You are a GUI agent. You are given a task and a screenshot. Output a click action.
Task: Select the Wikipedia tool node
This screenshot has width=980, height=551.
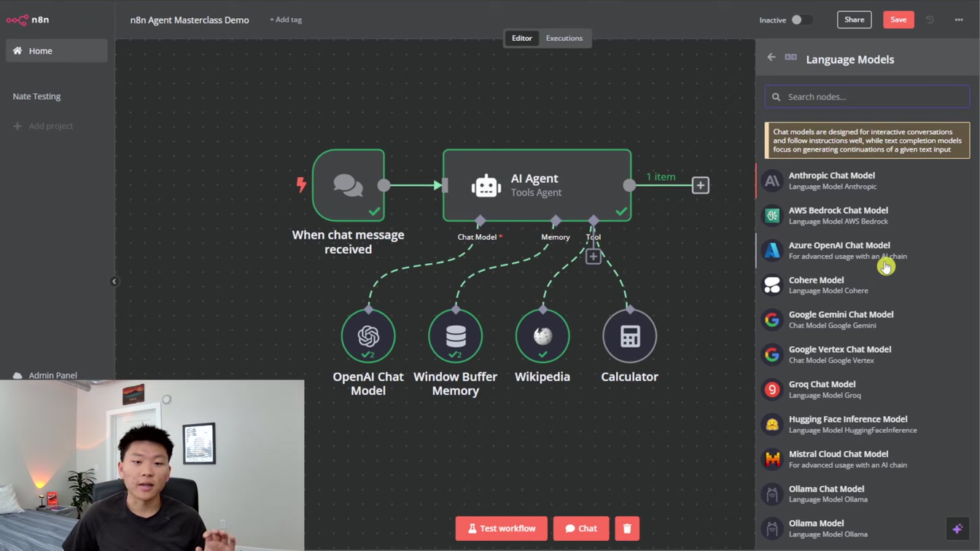coord(542,336)
